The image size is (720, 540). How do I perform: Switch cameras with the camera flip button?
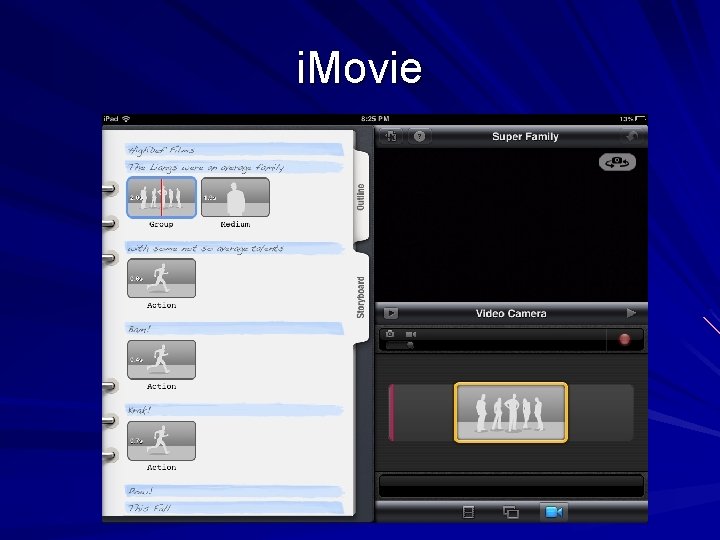pyautogui.click(x=617, y=162)
